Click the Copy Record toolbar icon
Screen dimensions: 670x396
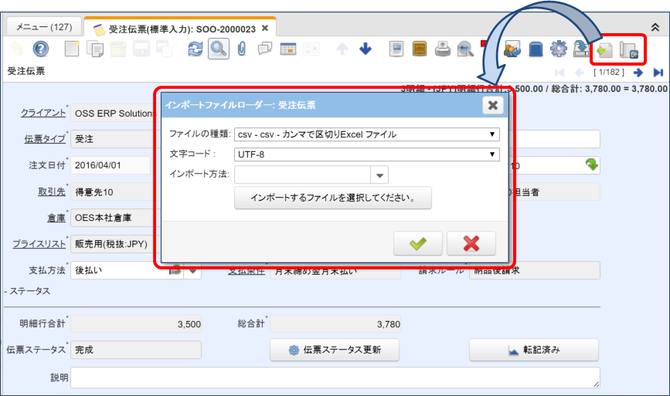[95, 49]
